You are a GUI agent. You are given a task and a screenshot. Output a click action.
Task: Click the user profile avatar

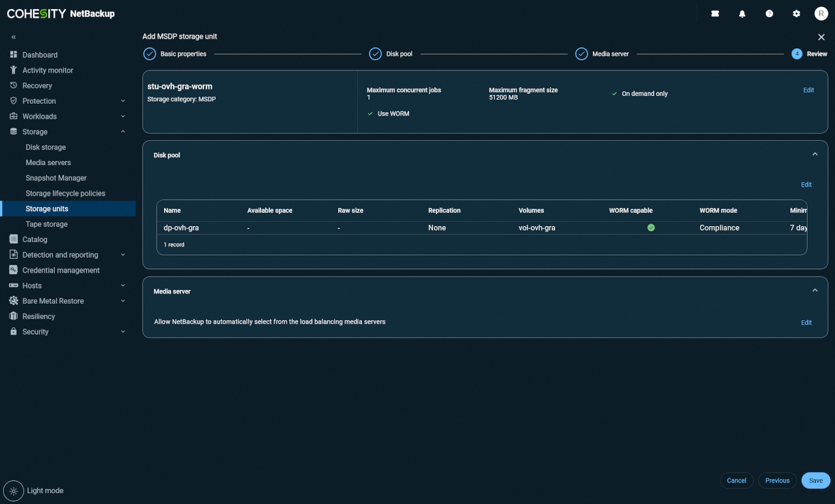821,14
